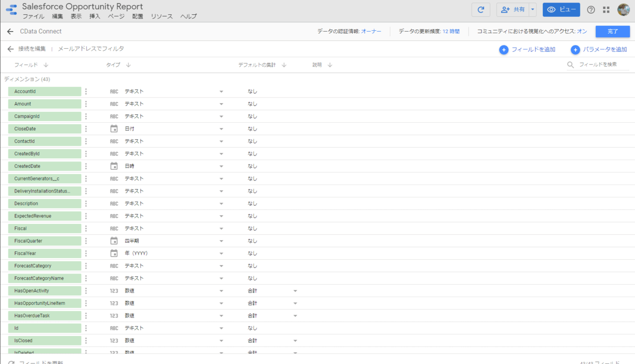Open three-dot menu for AccountId field
Viewport: 635px width, 364px height.
[86, 92]
